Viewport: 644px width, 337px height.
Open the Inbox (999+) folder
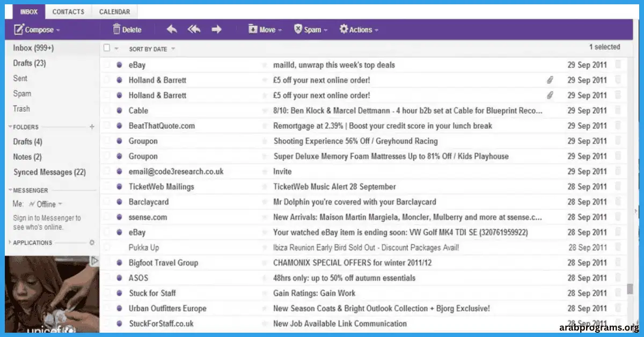(x=33, y=48)
